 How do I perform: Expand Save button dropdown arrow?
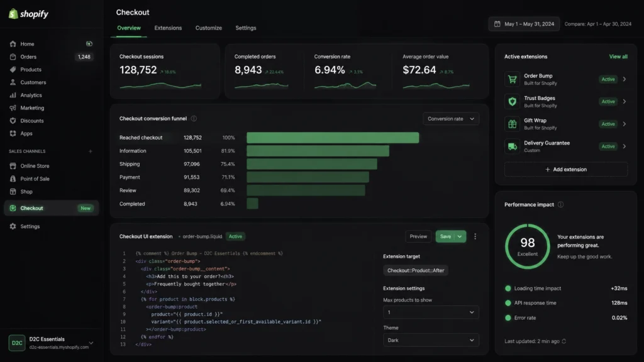[460, 236]
